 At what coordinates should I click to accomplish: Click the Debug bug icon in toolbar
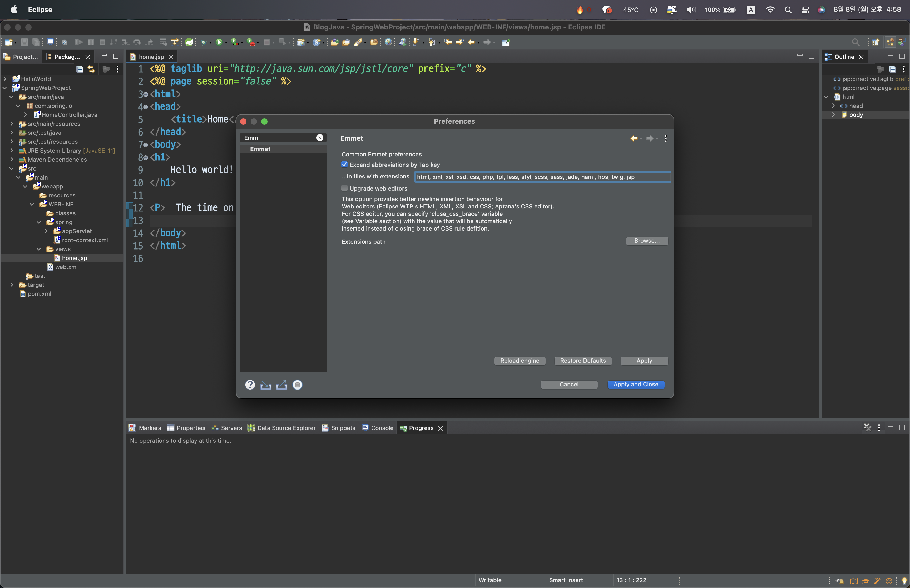(204, 42)
